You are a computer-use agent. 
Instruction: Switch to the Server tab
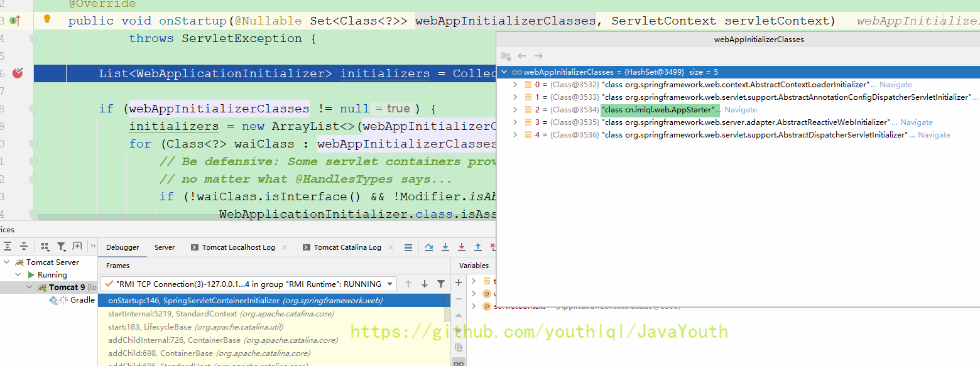coord(165,247)
